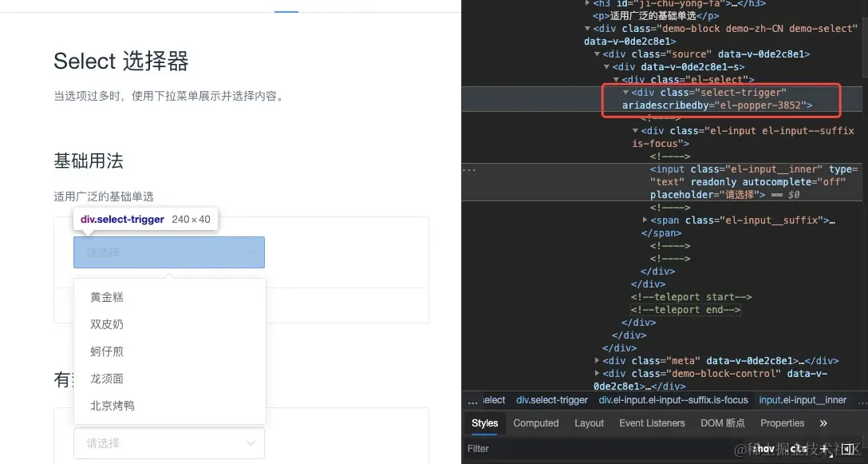Image resolution: width=868 pixels, height=464 pixels.
Task: Open the Event Listeners tab
Action: point(652,423)
